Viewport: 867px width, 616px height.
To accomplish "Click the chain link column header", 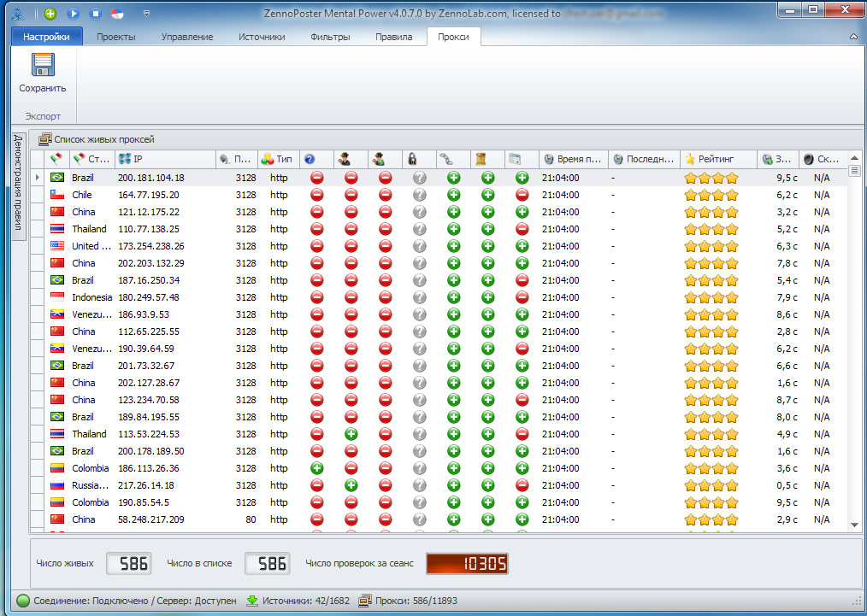I will (x=445, y=159).
